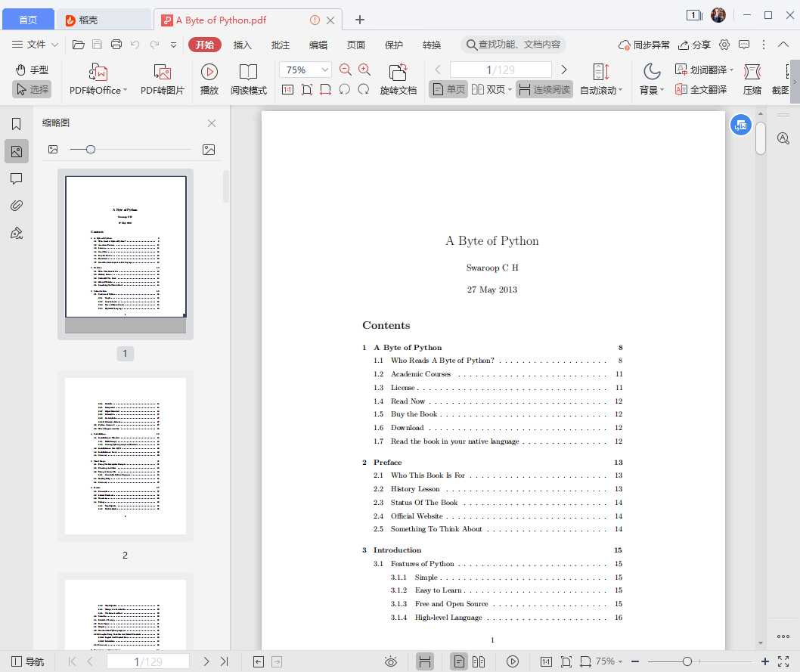This screenshot has width=800, height=672.
Task: Click the page number field in the toolbar
Action: (501, 70)
